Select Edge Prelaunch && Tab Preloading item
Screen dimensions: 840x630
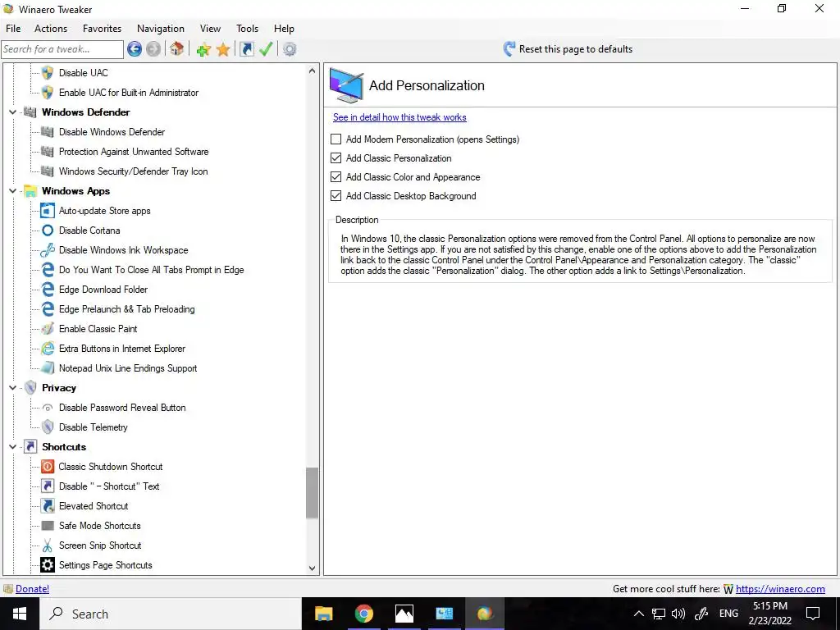pyautogui.click(x=127, y=309)
